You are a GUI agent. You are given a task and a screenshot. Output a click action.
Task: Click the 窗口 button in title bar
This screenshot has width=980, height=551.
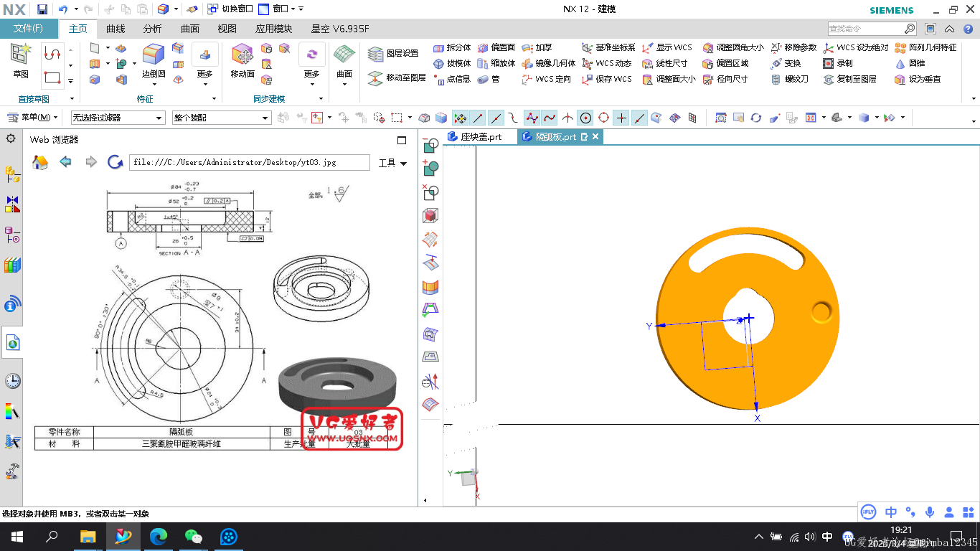pos(275,9)
